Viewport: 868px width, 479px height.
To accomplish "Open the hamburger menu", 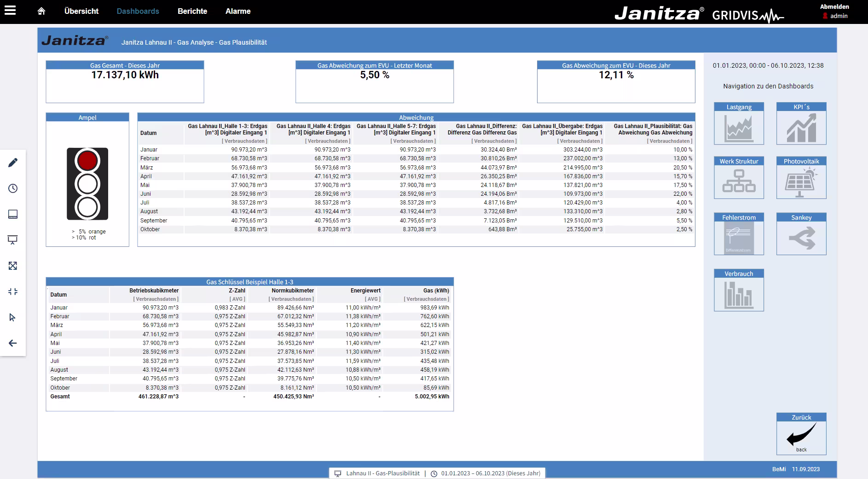I will point(10,11).
